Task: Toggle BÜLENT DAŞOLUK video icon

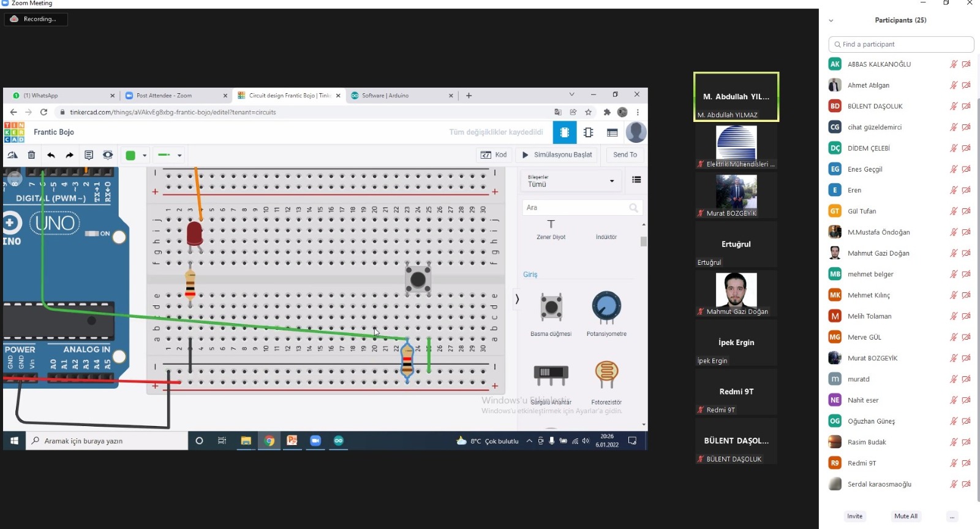Action: click(966, 106)
